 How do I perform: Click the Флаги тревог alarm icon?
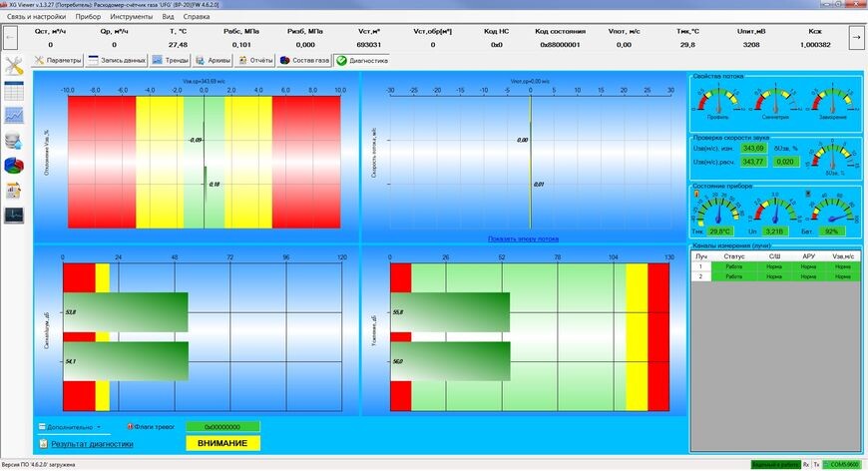pyautogui.click(x=130, y=427)
